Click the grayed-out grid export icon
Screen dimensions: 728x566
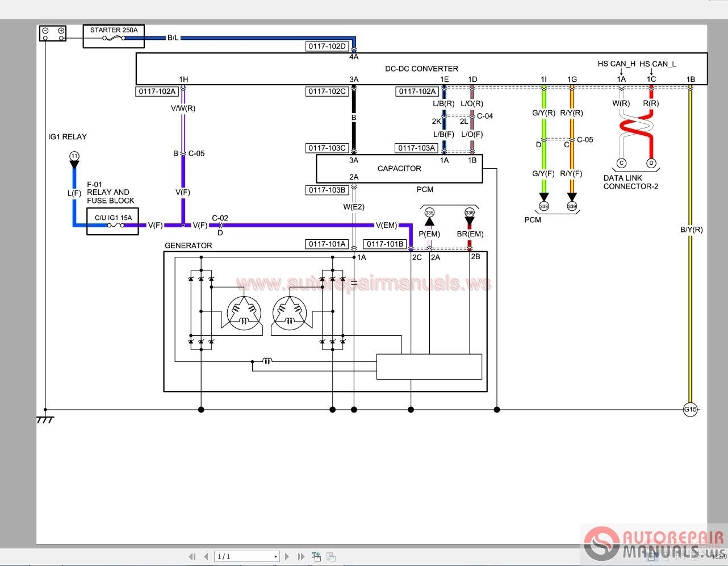[x=330, y=556]
